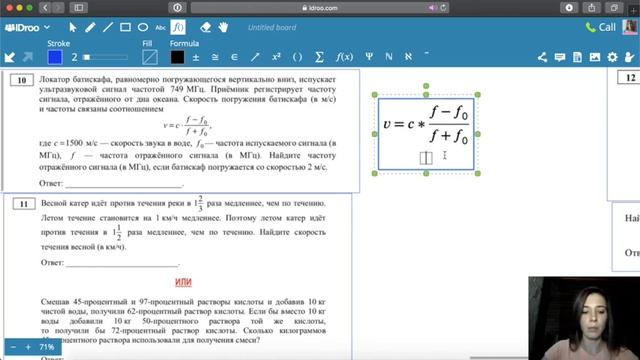Image resolution: width=640 pixels, height=360 pixels.
Task: Select the Abc text tool
Action: [160, 28]
